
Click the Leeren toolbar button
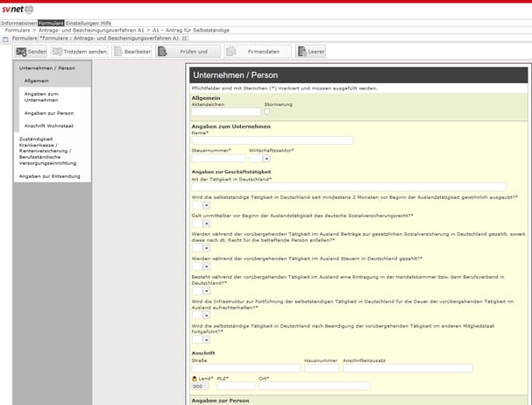[310, 53]
